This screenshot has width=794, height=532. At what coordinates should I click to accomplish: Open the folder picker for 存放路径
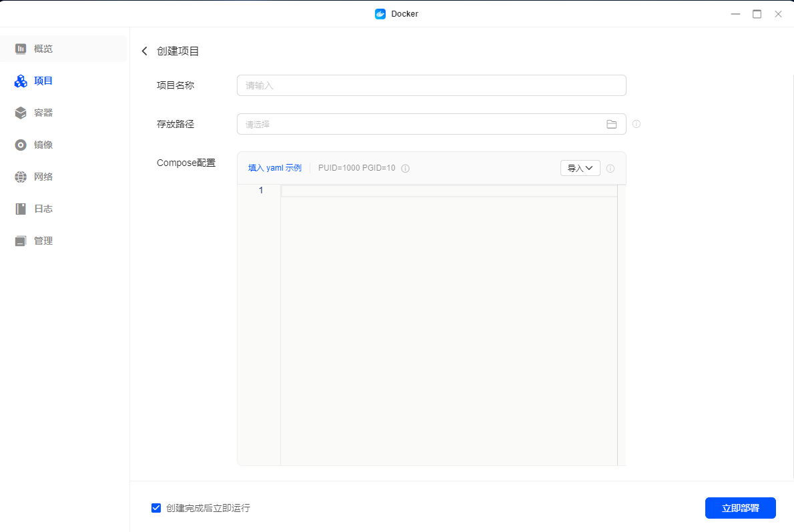(612, 124)
